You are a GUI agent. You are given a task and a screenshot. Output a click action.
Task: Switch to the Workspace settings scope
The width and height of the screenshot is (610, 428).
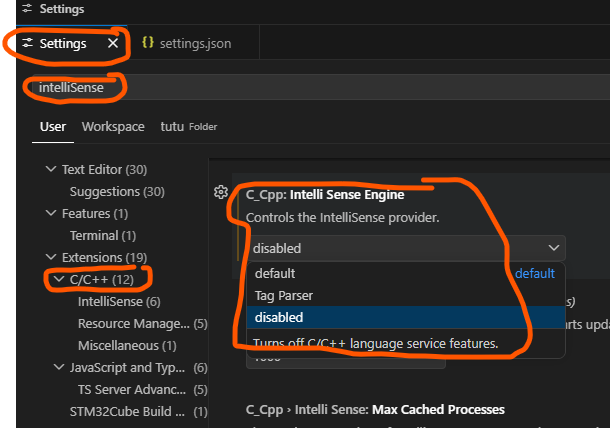113,127
